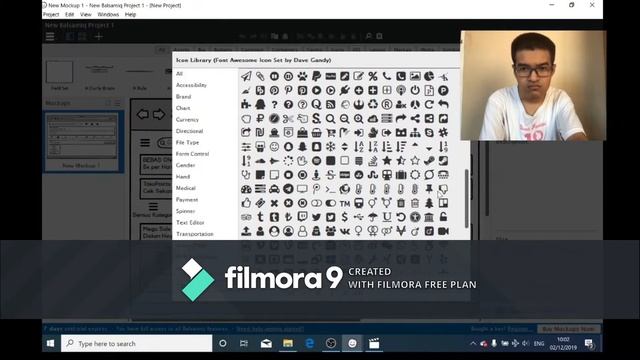Select the solid star icon
This screenshot has width=640, height=360.
(387, 161)
